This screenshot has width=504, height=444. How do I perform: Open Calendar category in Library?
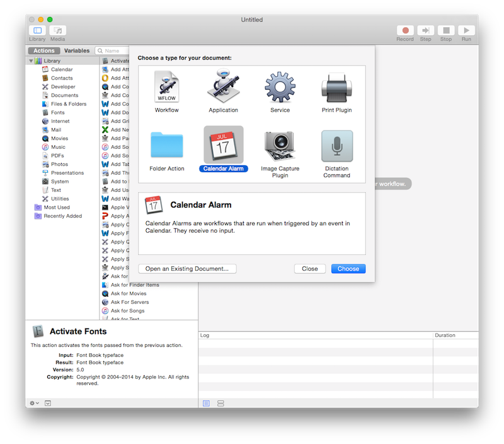point(62,69)
